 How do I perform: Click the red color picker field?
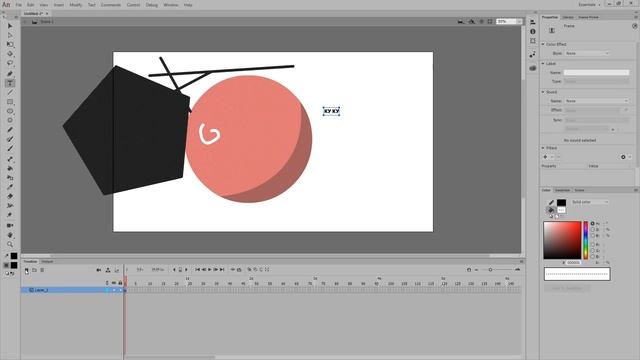[x=562, y=240]
